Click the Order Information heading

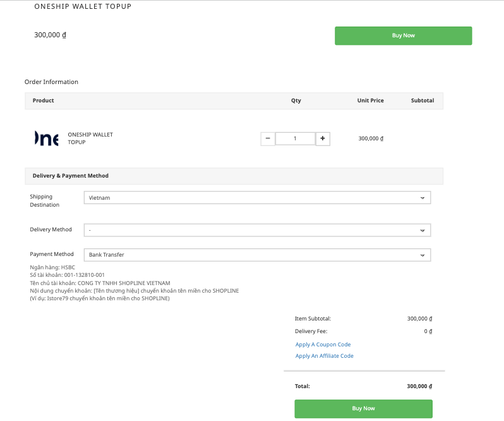51,82
